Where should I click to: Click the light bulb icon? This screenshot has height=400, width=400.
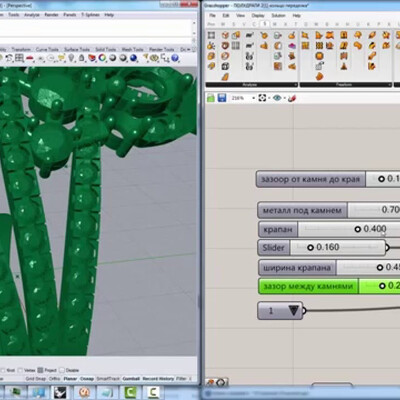click(x=71, y=58)
